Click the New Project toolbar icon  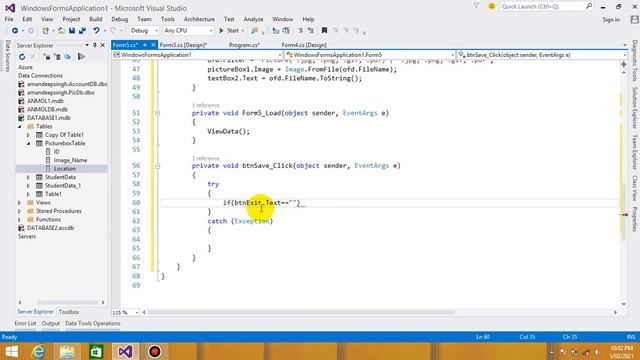(x=46, y=31)
